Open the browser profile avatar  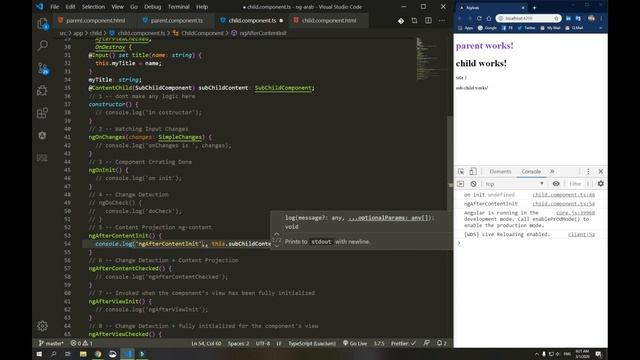(591, 18)
